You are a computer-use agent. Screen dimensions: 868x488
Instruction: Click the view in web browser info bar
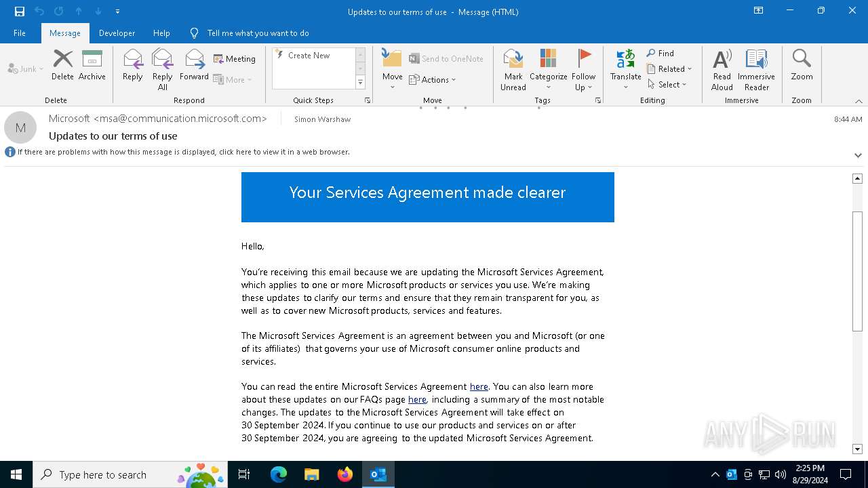point(183,152)
